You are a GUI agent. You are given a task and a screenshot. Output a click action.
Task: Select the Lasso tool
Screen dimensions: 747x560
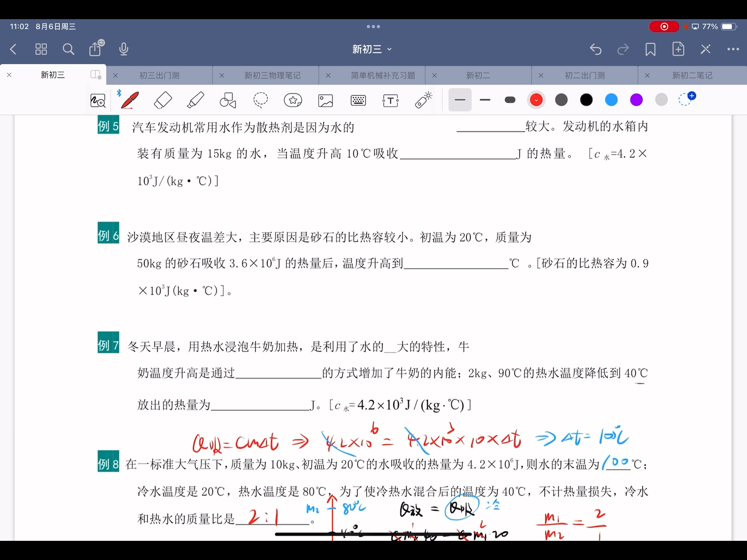tap(260, 100)
